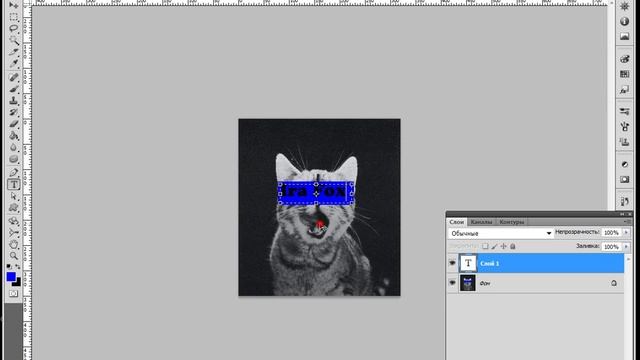
Task: Open the Masks panel icon
Action: click(x=624, y=180)
